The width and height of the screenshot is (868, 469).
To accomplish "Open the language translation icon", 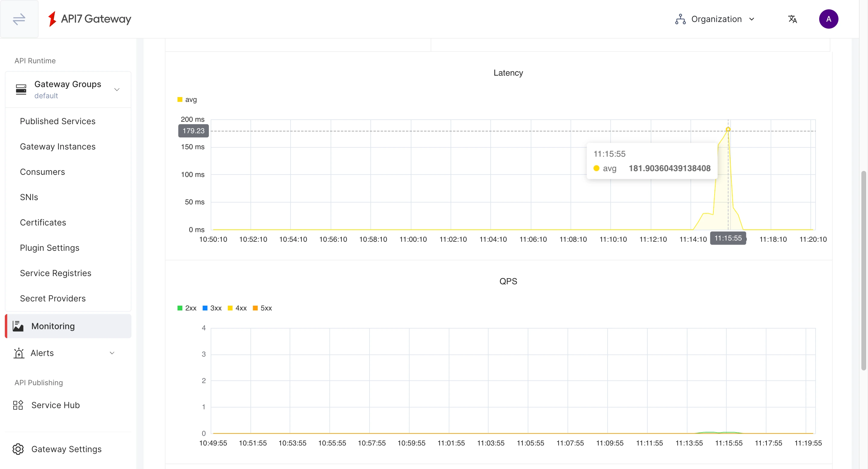I will pos(793,19).
